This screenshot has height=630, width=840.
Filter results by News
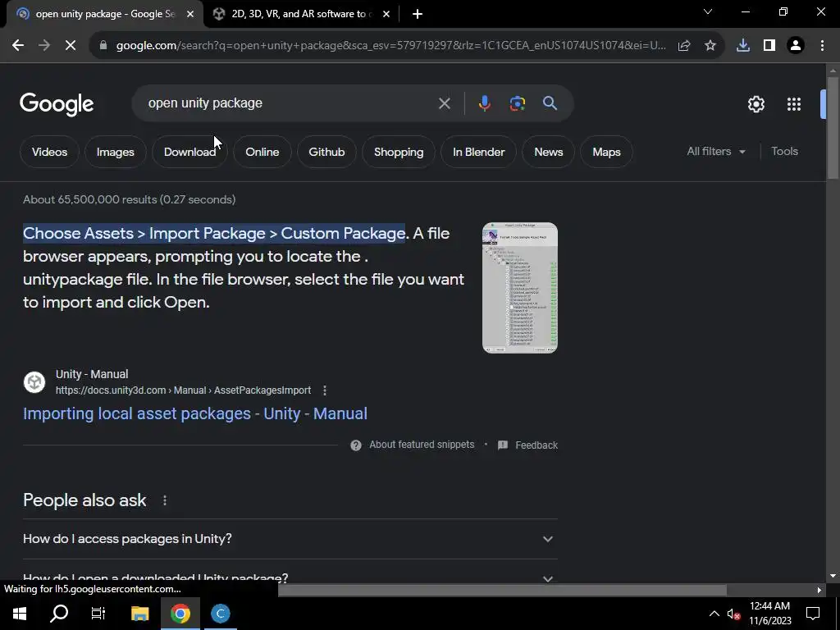click(x=549, y=152)
